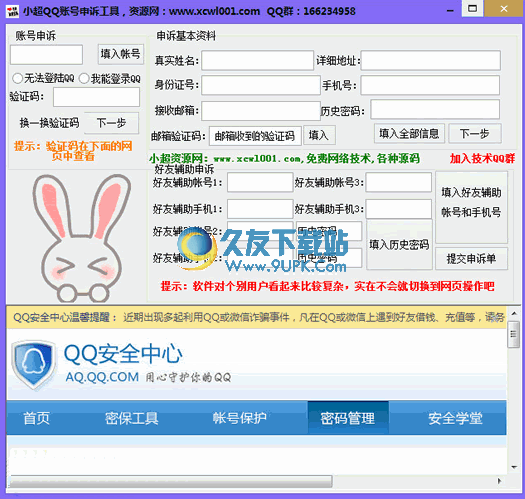
Task: Maximize the window
Action: (x=472, y=8)
